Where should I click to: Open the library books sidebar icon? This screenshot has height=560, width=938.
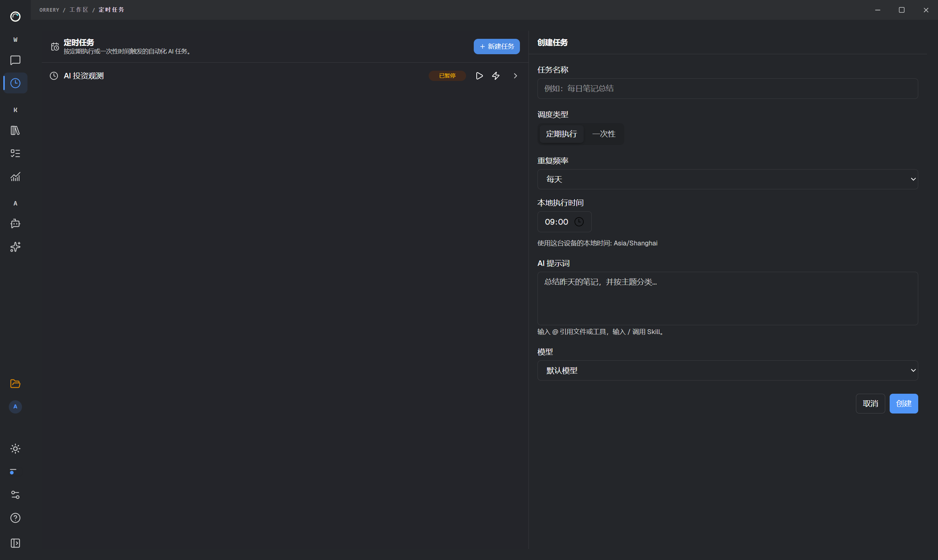point(15,130)
